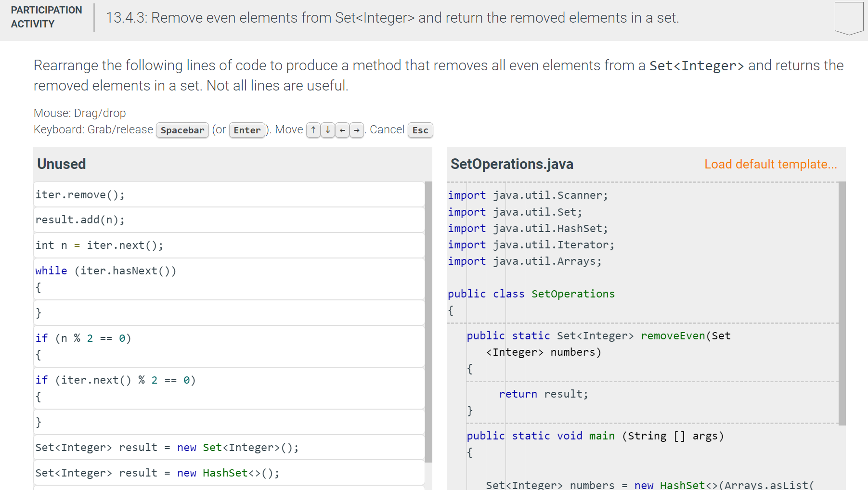
Task: Click the SetOperations.java code scrollbar
Action: tap(842, 303)
